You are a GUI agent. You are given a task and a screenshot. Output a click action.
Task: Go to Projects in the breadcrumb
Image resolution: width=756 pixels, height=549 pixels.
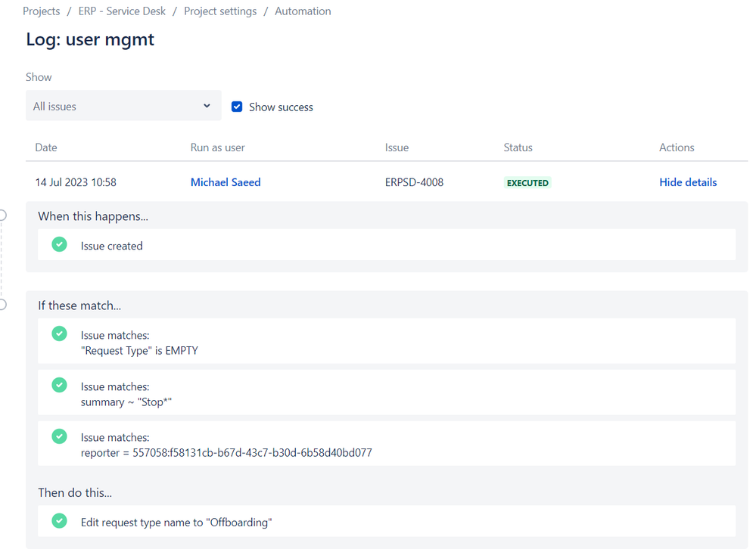(x=42, y=11)
